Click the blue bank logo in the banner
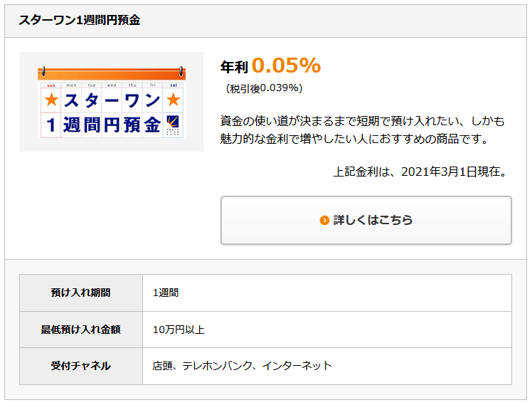This screenshot has height=405, width=532. coord(173,124)
